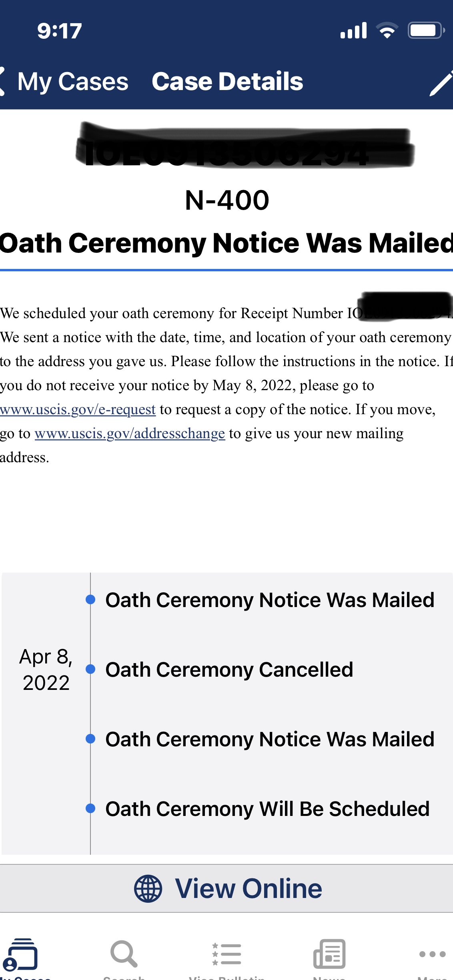Go back using the chevron arrow
This screenshot has height=980, width=453.
(2, 82)
